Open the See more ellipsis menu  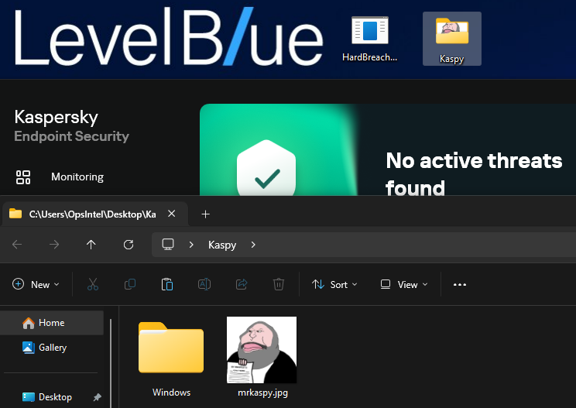pos(460,285)
